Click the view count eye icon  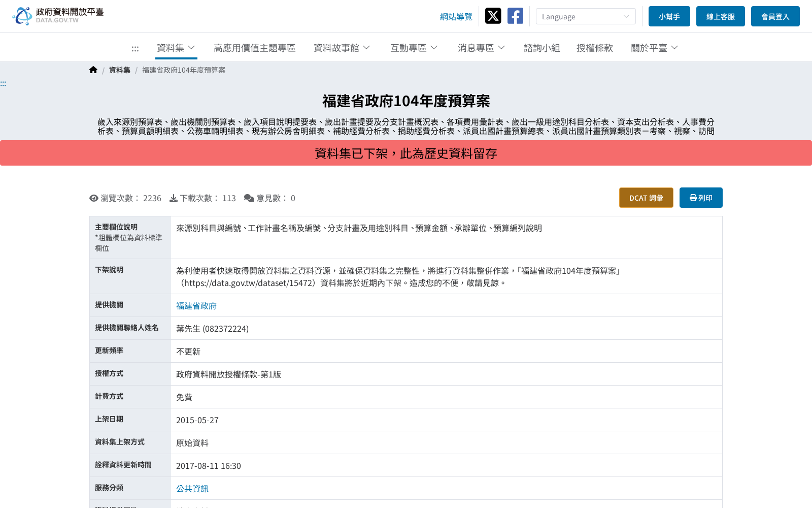pyautogui.click(x=94, y=198)
